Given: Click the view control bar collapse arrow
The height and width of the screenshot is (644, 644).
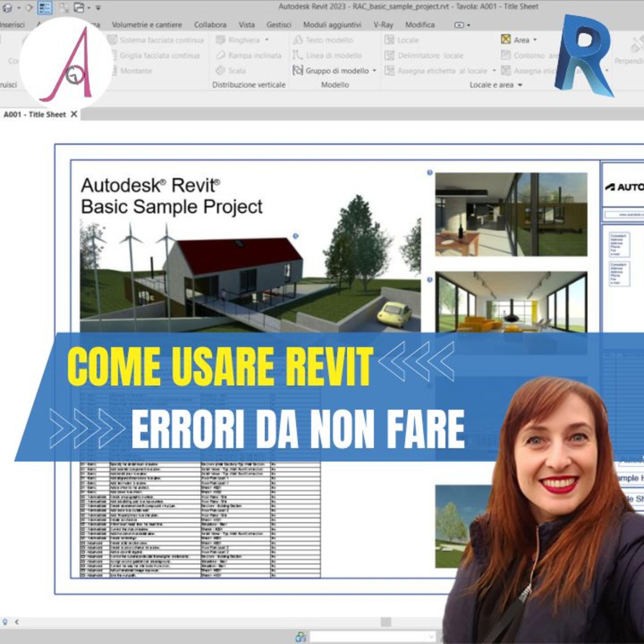Looking at the screenshot, I should pyautogui.click(x=17, y=622).
